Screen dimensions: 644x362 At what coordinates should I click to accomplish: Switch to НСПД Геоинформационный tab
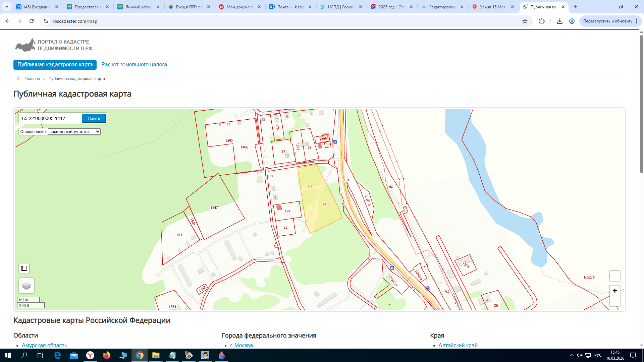341,7
